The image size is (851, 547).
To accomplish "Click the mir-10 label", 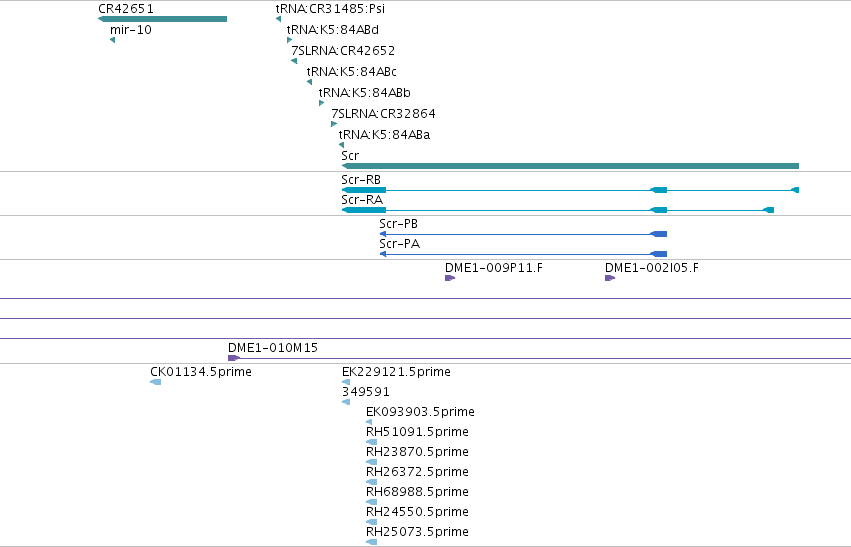I will tap(131, 30).
